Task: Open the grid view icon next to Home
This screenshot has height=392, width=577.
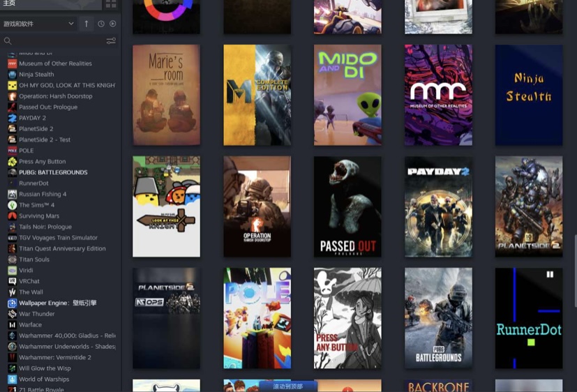Action: click(x=111, y=4)
